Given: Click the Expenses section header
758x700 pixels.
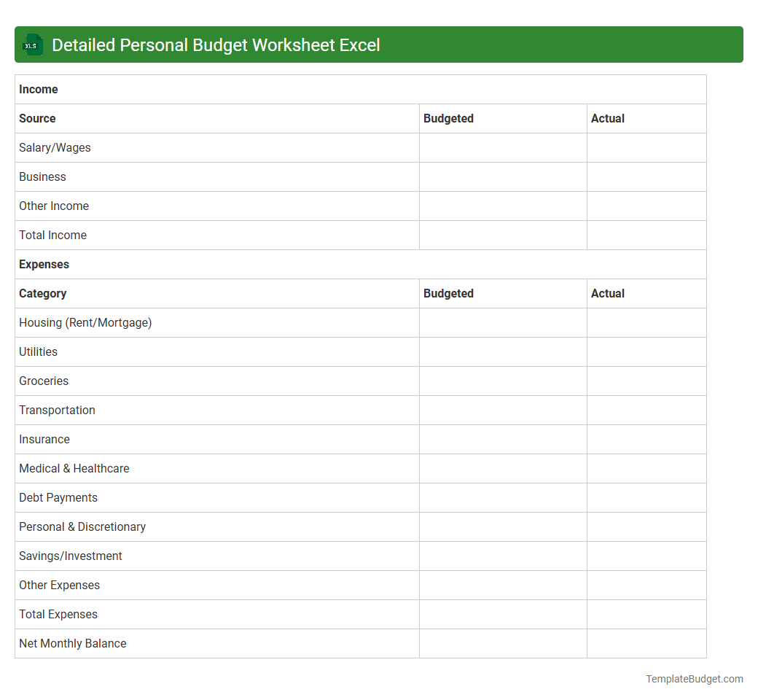Looking at the screenshot, I should point(44,264).
